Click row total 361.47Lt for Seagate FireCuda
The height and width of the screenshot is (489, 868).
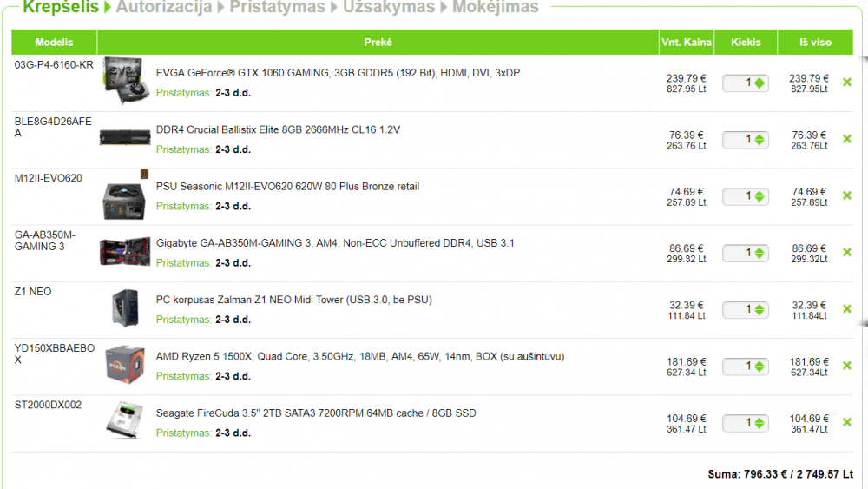809,429
